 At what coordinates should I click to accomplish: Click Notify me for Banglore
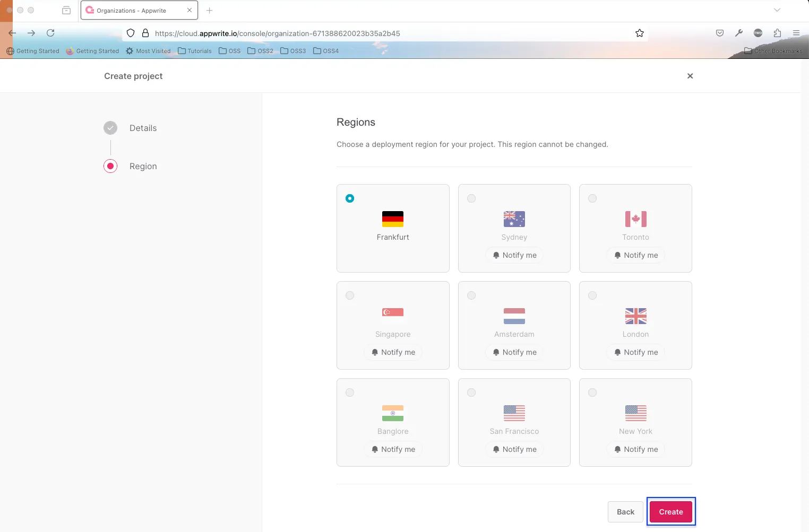pos(393,449)
